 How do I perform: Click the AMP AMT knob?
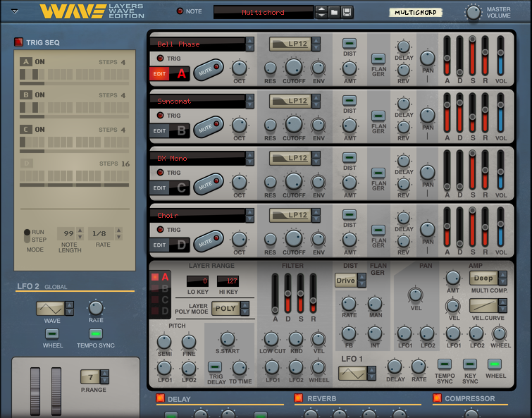[x=452, y=278]
